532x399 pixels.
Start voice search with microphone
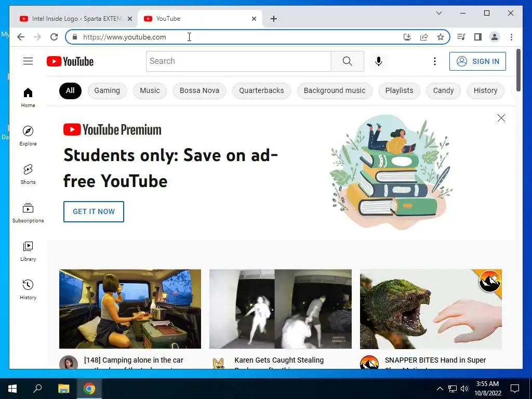(x=379, y=61)
